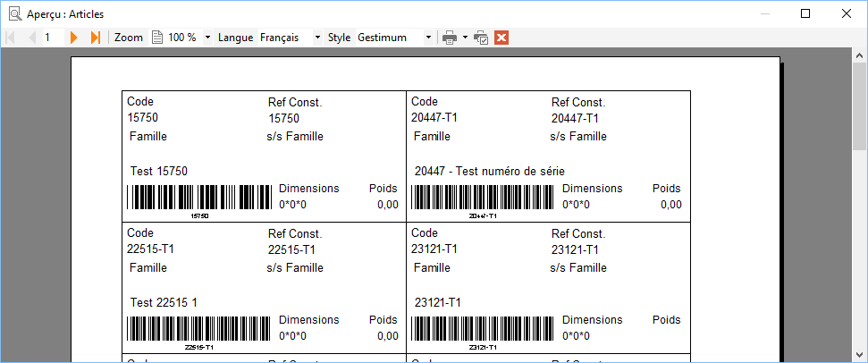Screen dimensions: 868x363
Task: Click the barcode labeled 22515-T1
Action: tap(199, 329)
